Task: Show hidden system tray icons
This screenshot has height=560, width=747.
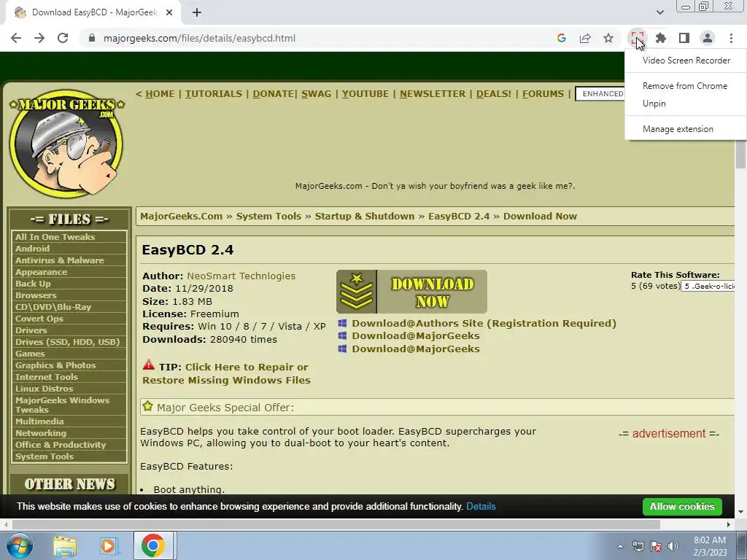Action: pos(620,546)
